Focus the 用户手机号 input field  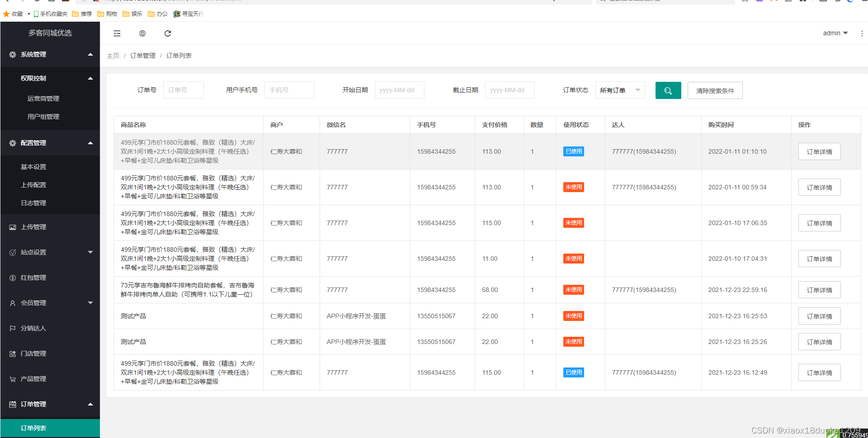coord(289,90)
